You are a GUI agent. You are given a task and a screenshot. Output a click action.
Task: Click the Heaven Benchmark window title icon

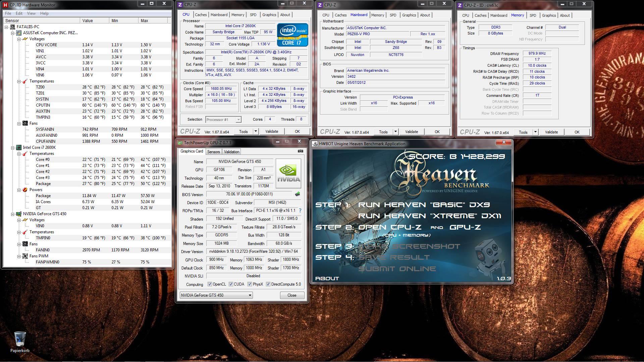[315, 144]
